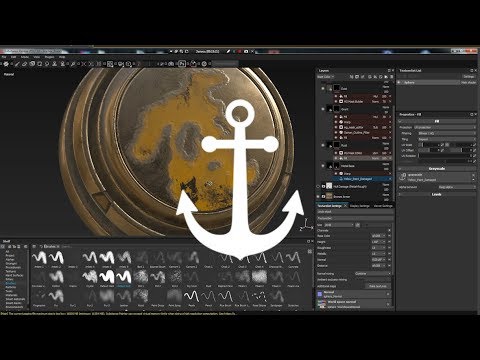
Task: Undock the Layers panel via float icon
Action: pyautogui.click(x=389, y=71)
